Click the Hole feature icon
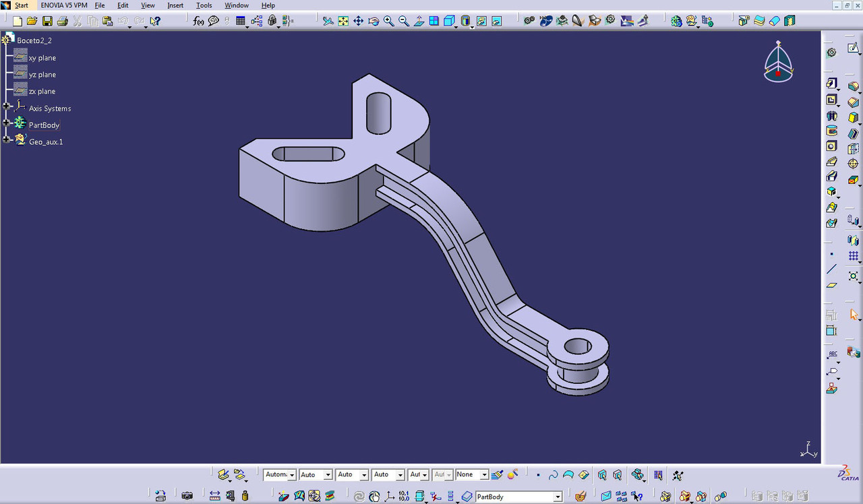The image size is (863, 504). (x=831, y=146)
